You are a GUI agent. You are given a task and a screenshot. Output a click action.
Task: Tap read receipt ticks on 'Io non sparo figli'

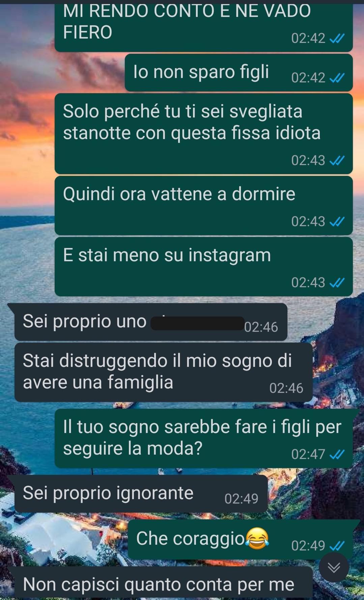point(337,78)
